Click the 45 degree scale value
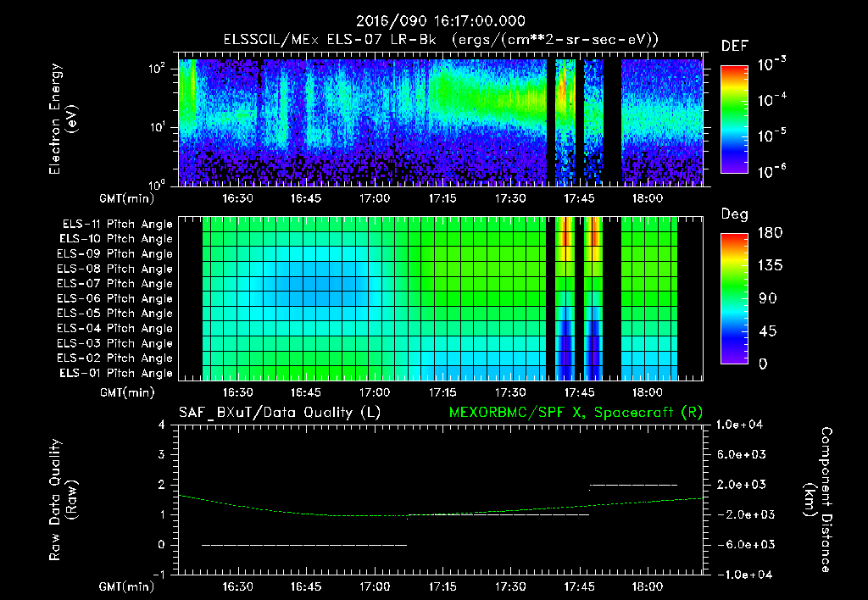The width and height of the screenshot is (868, 600). [767, 331]
